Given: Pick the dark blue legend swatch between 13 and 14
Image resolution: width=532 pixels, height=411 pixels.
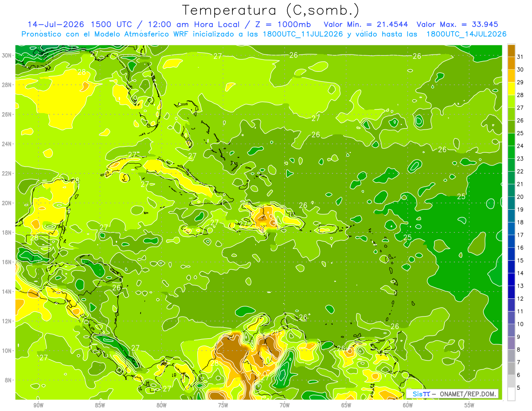Looking at the screenshot, I should (x=511, y=280).
